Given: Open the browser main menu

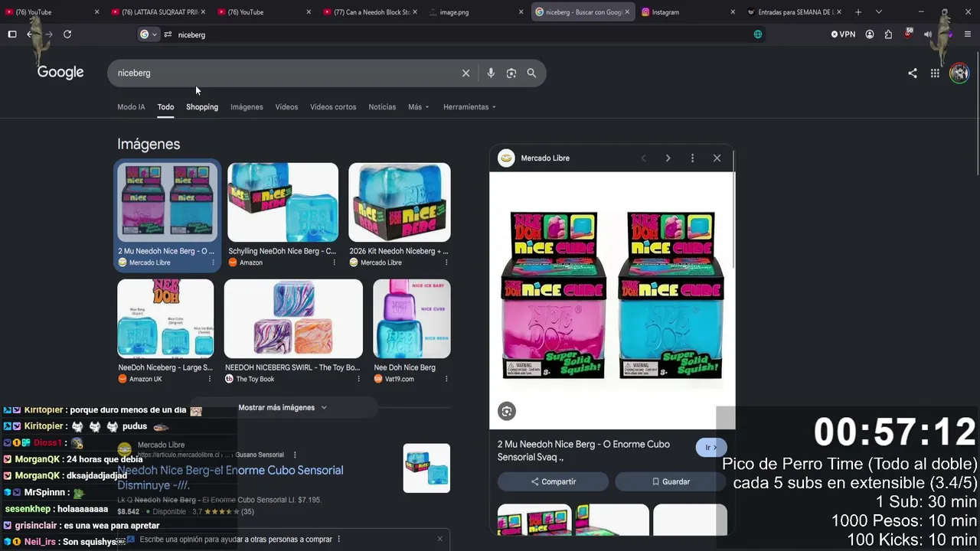Looking at the screenshot, I should click(x=968, y=34).
